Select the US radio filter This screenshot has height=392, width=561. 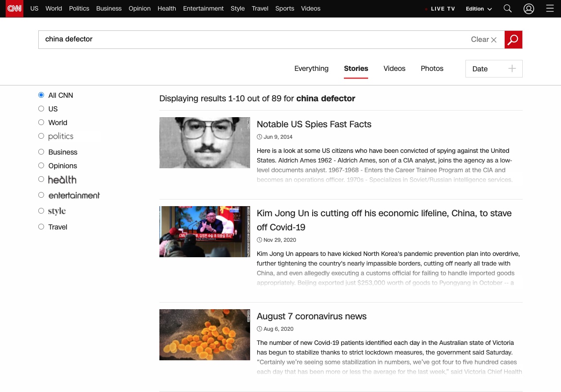click(x=41, y=109)
